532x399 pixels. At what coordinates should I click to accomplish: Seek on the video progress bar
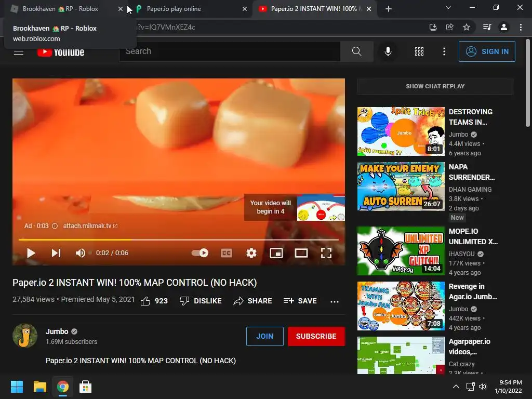tap(179, 240)
